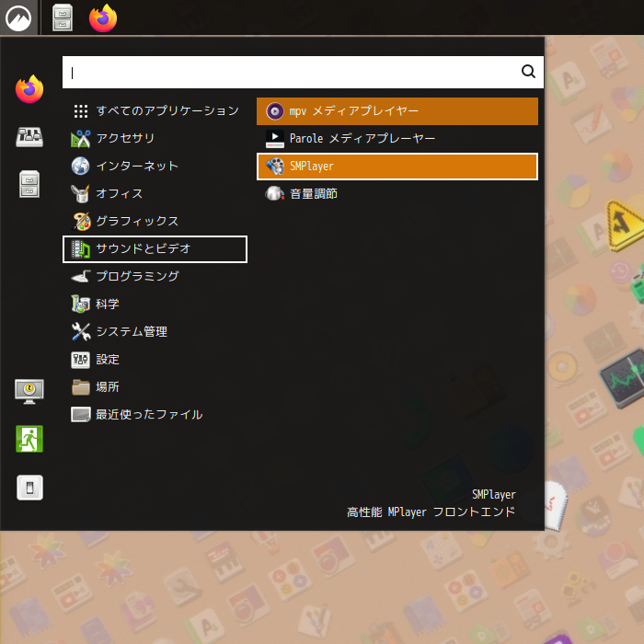Open the 設定 category

155,360
